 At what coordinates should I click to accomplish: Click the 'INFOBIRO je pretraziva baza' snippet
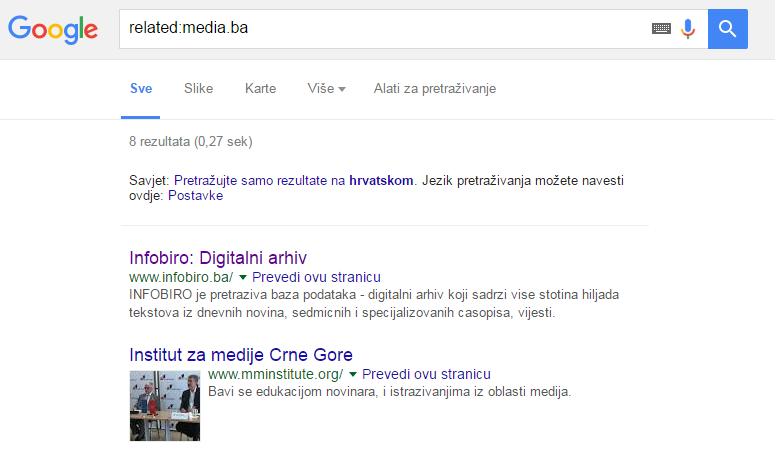374,303
